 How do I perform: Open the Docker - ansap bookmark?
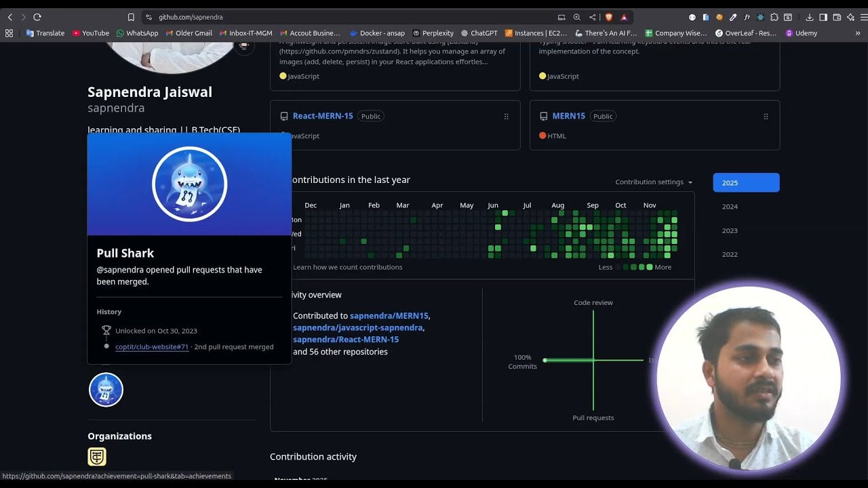tap(376, 33)
